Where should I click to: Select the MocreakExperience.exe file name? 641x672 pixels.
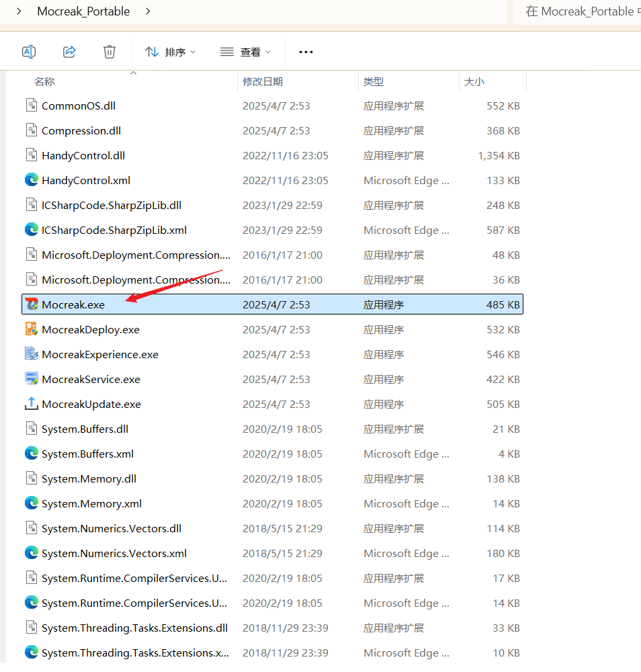point(100,354)
